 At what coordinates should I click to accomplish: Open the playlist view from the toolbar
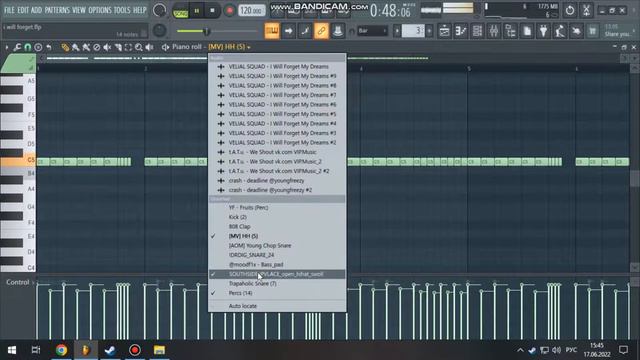[x=444, y=31]
